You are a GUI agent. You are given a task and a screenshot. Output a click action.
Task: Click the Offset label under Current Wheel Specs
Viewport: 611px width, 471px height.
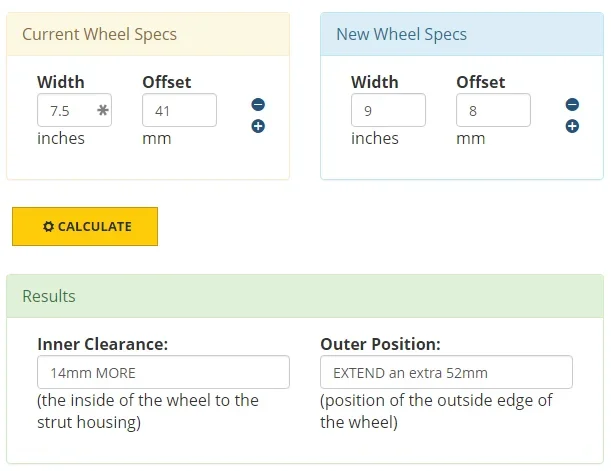pyautogui.click(x=167, y=82)
